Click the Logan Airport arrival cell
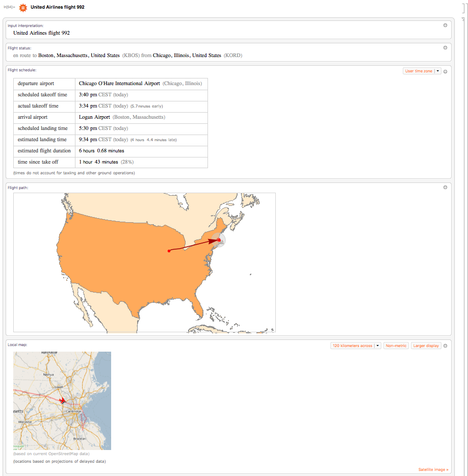The width and height of the screenshot is (468, 476). [x=142, y=117]
